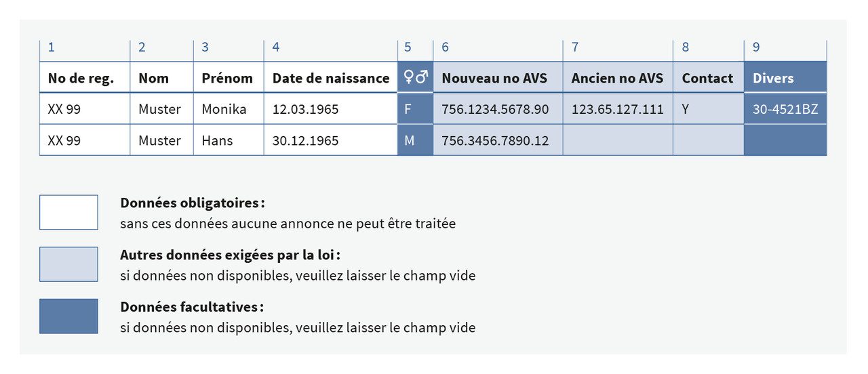Select the 'Nouveau no AVS' header
The image size is (868, 374).
point(494,78)
